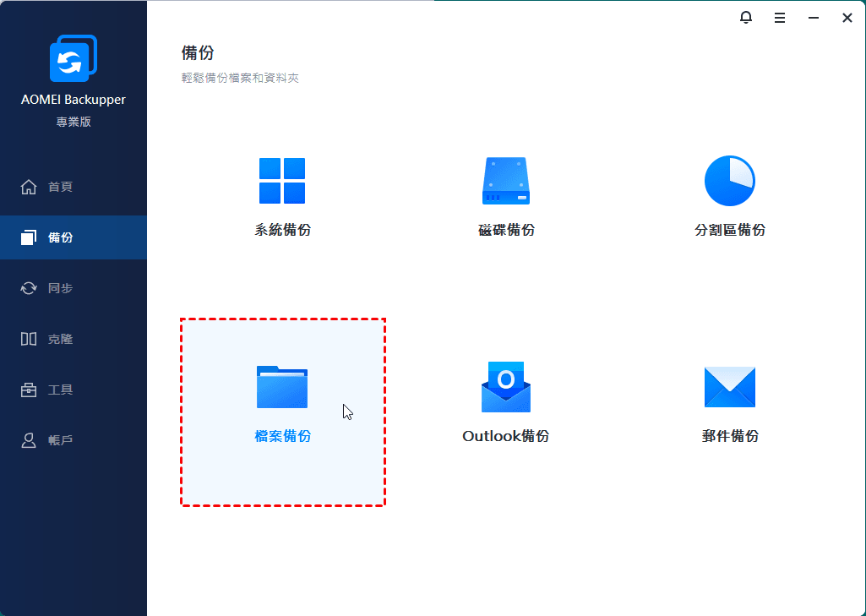Go to 首頁 in the sidebar

click(74, 187)
